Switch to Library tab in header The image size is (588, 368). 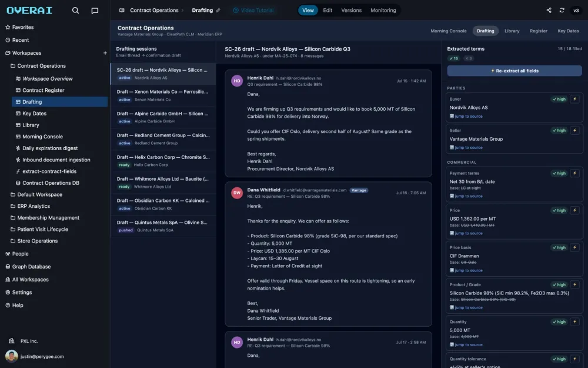[x=512, y=31]
